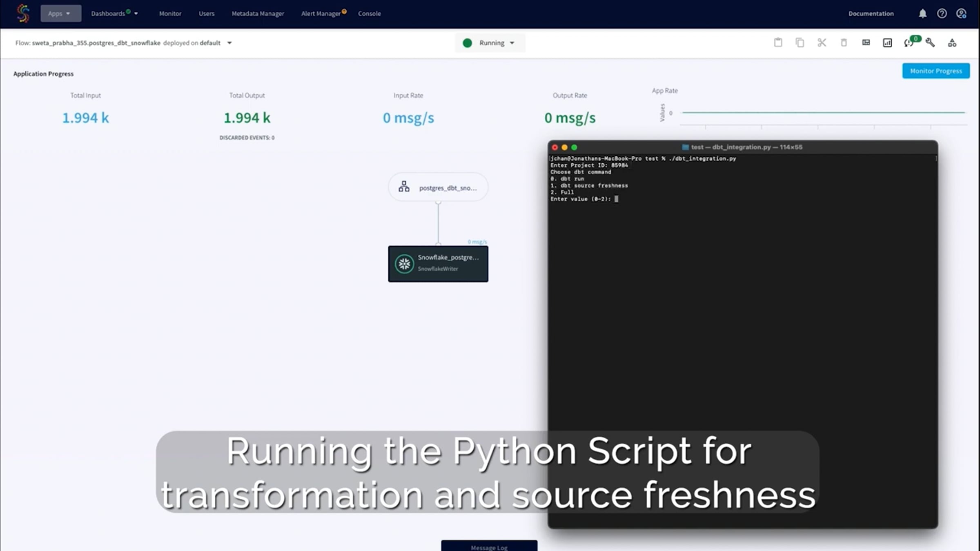Open the help question mark icon
980x551 pixels.
(x=942, y=13)
